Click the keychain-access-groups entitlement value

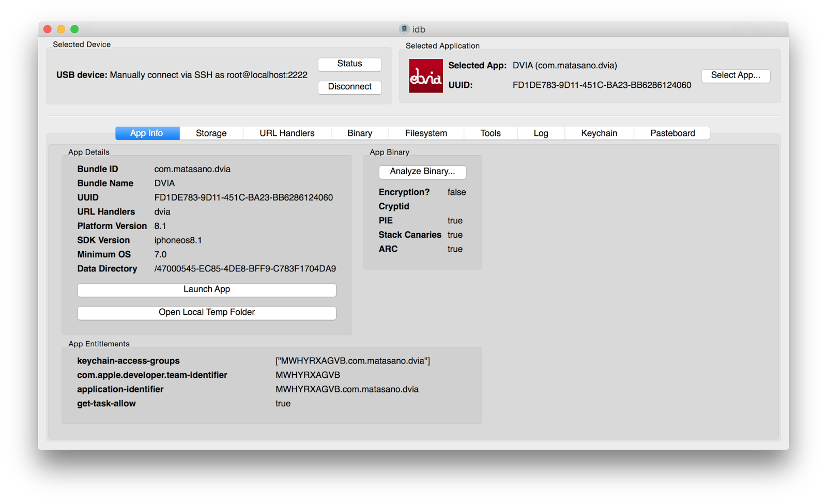pos(354,360)
